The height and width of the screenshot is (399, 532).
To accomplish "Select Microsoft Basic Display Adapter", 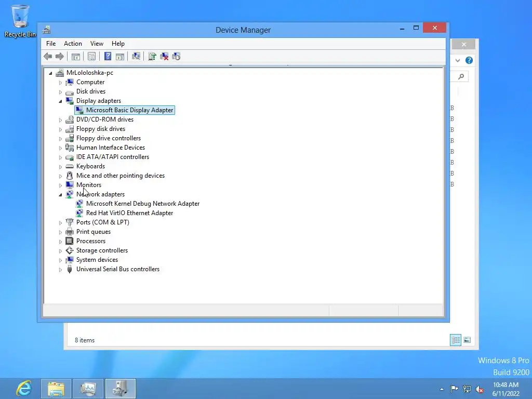I will click(x=129, y=110).
